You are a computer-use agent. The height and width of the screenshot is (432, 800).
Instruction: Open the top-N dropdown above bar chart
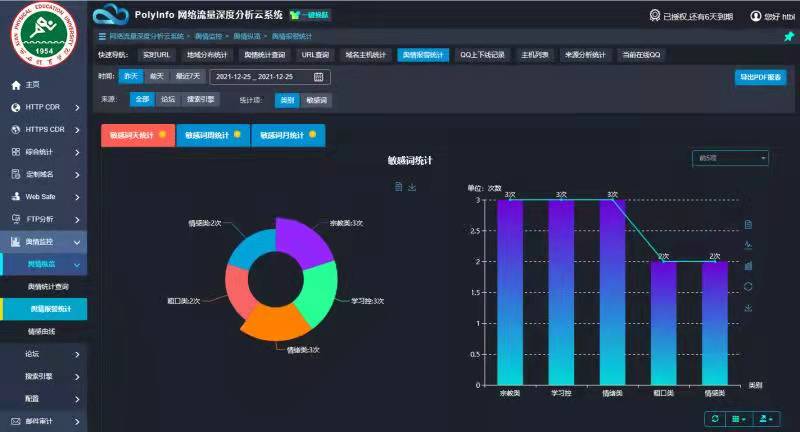(731, 158)
